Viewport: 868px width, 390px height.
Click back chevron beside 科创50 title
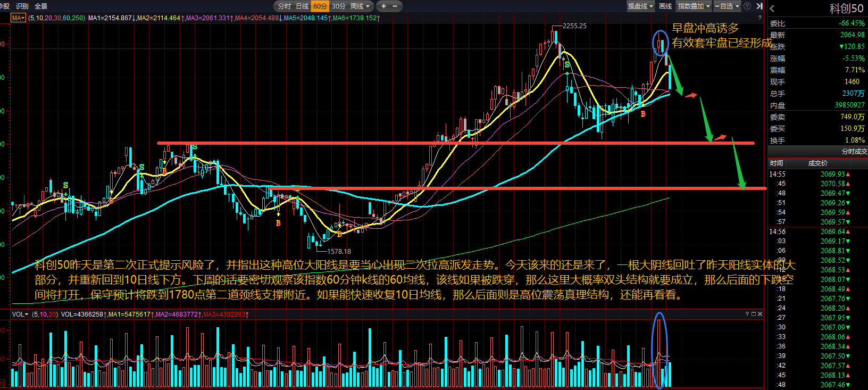click(772, 9)
